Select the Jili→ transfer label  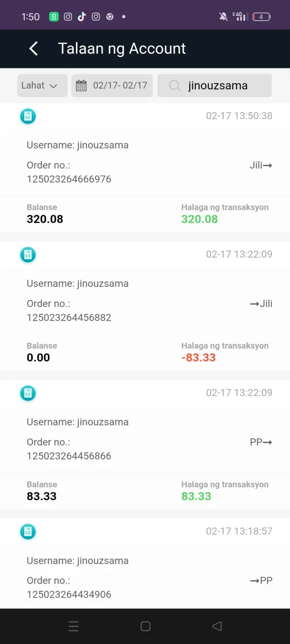coord(261,165)
